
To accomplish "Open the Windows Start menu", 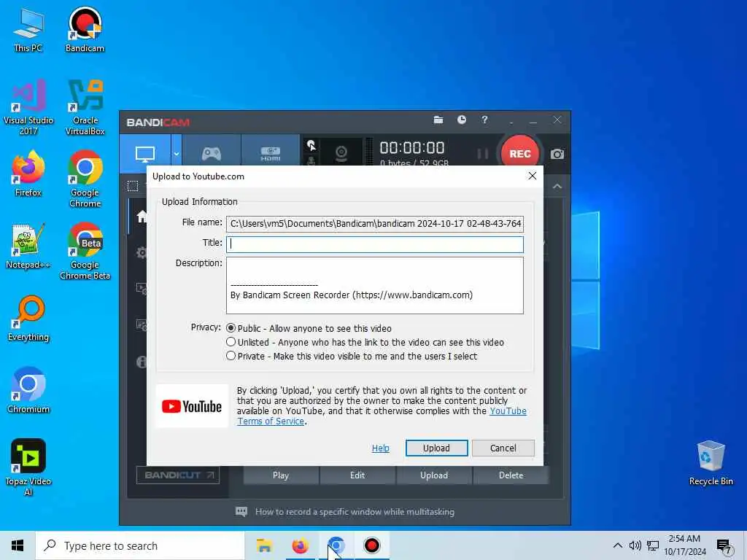I will click(x=18, y=545).
